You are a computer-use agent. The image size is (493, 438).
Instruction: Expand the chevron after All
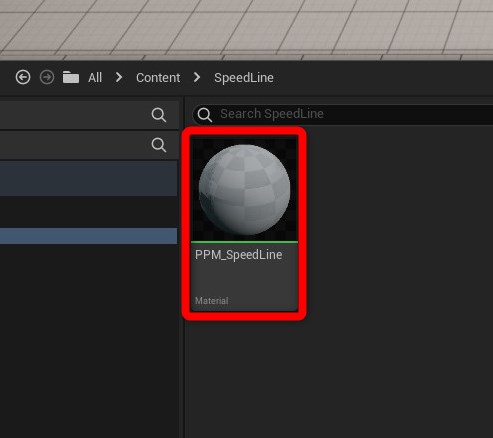(x=119, y=77)
